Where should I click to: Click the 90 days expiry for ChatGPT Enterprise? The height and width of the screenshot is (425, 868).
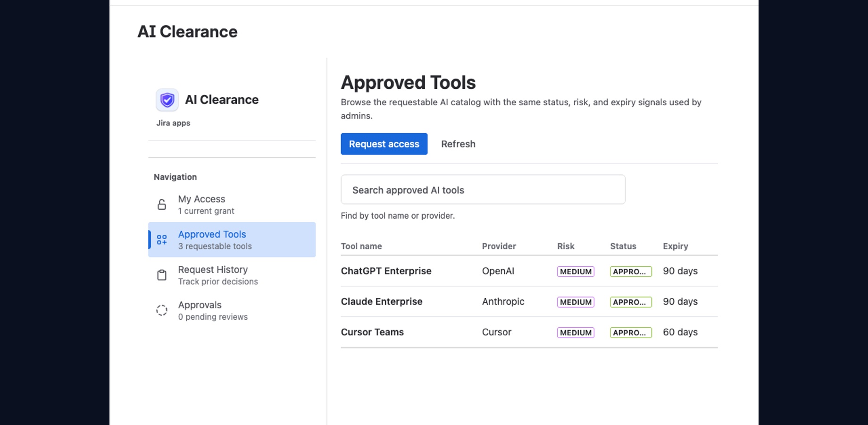coord(680,271)
